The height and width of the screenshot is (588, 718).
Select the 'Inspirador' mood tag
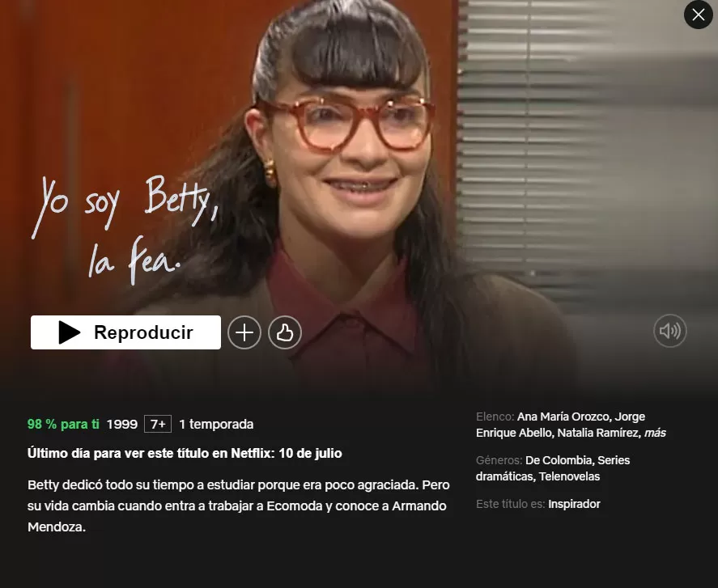(x=574, y=504)
